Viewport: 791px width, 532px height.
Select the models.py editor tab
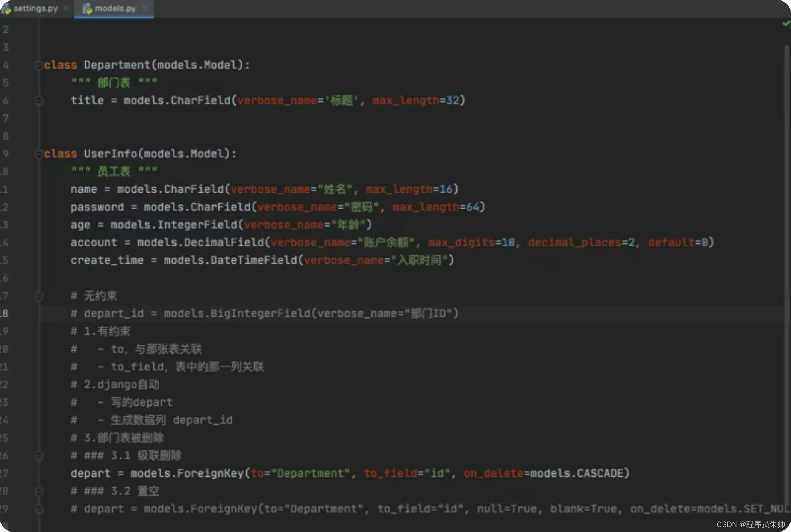115,8
